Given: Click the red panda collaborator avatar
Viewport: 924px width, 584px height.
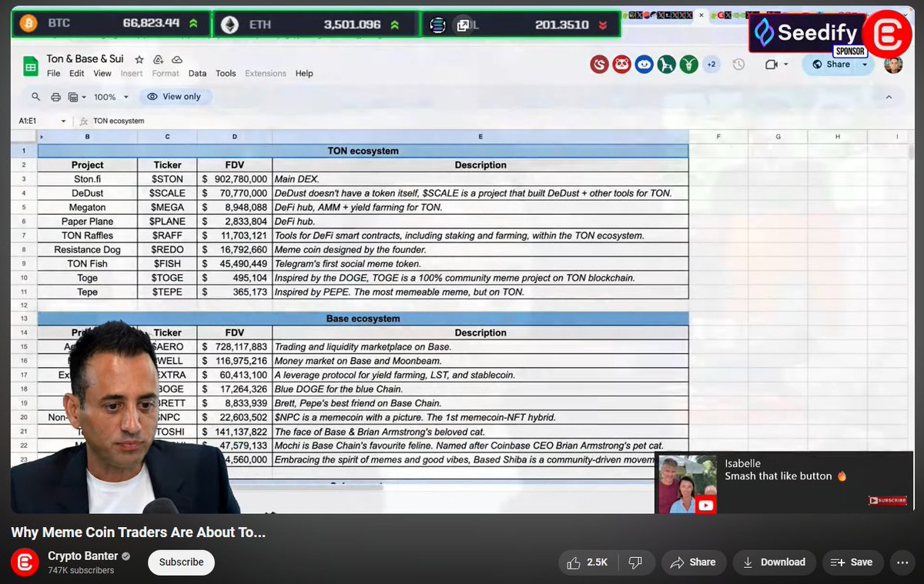Looking at the screenshot, I should tap(622, 65).
